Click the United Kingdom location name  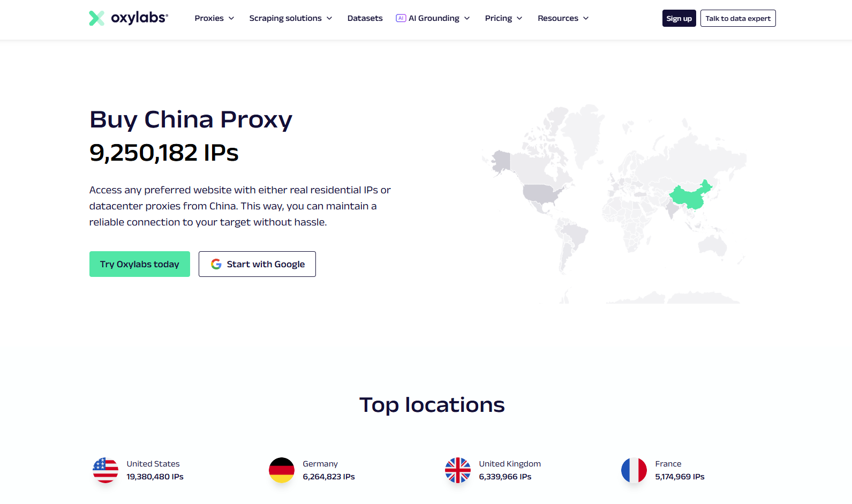tap(510, 464)
